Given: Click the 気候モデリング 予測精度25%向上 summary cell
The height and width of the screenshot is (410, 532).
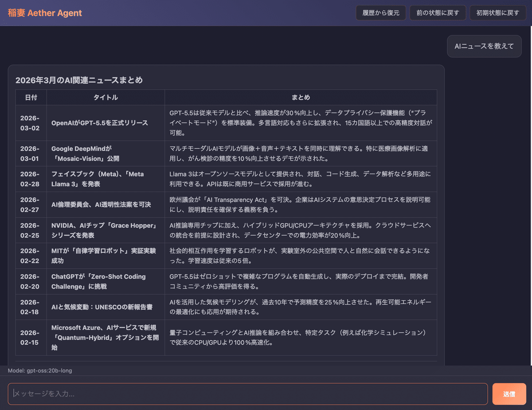Looking at the screenshot, I should (301, 307).
